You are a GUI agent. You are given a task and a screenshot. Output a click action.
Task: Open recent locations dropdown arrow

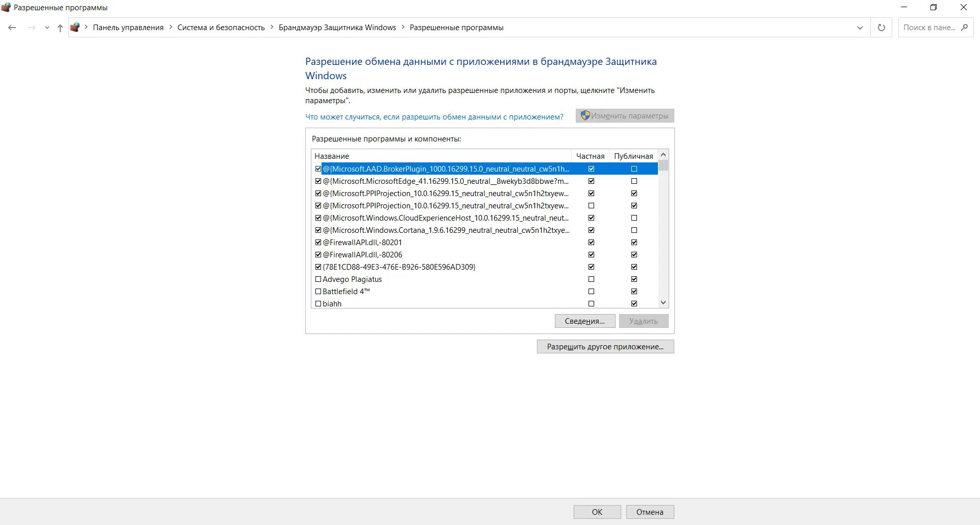click(x=47, y=28)
